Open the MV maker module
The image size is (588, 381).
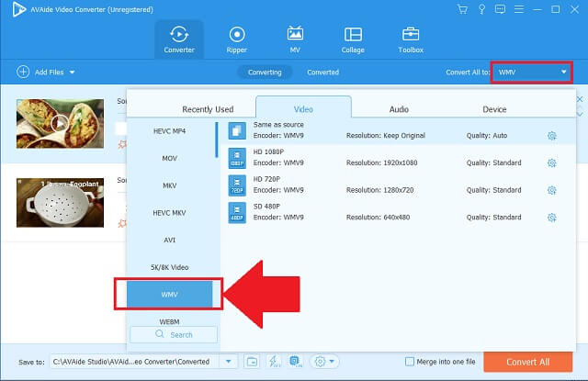[295, 39]
